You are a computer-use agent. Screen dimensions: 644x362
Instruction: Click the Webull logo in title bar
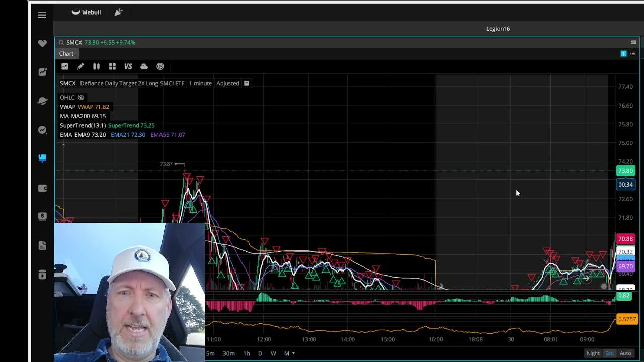(x=86, y=12)
